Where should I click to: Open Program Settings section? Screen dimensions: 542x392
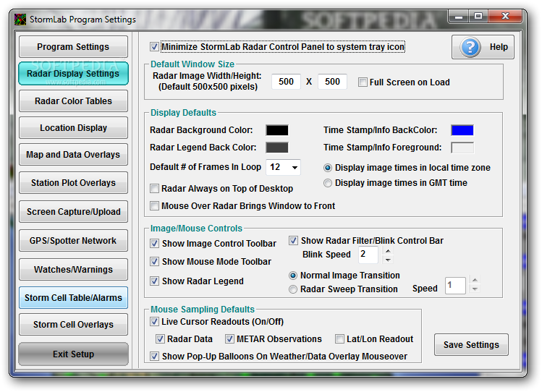(x=73, y=46)
